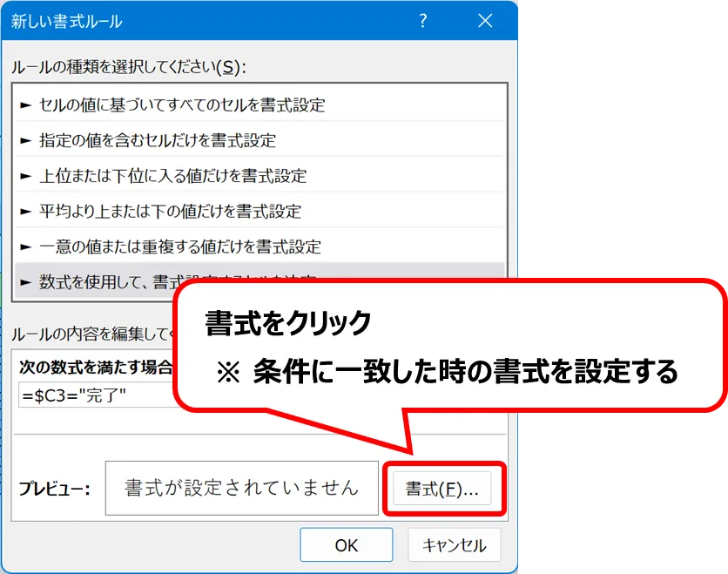This screenshot has width=728, height=574.
Task: Choose the highlighted 数式を使用して rule type
Action: pyautogui.click(x=96, y=279)
